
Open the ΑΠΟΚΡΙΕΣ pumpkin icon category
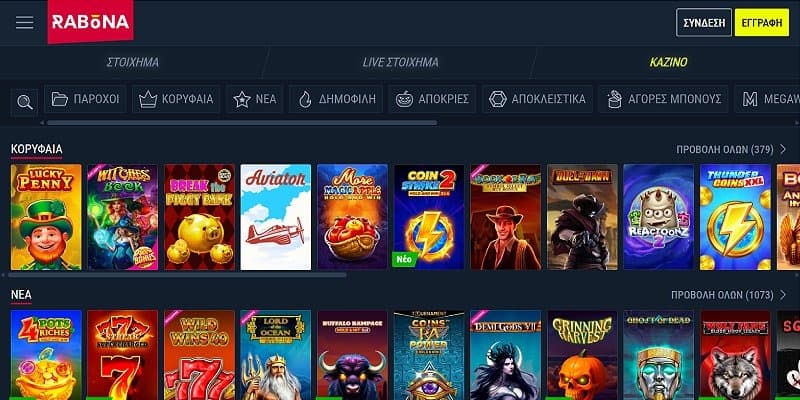click(404, 99)
